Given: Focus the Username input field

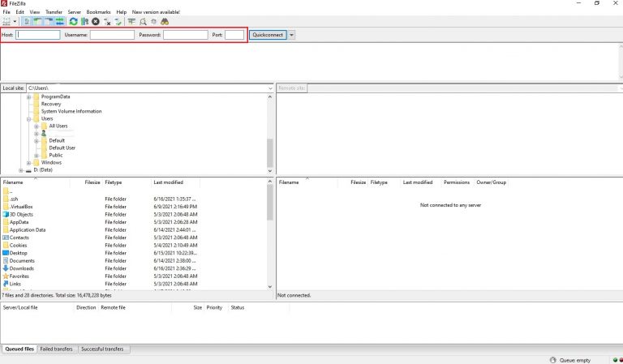Looking at the screenshot, I should (112, 35).
